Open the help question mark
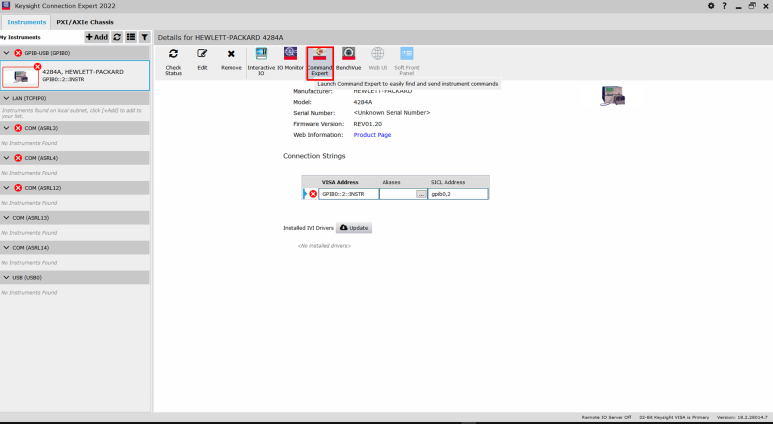773x424 pixels. coord(724,6)
